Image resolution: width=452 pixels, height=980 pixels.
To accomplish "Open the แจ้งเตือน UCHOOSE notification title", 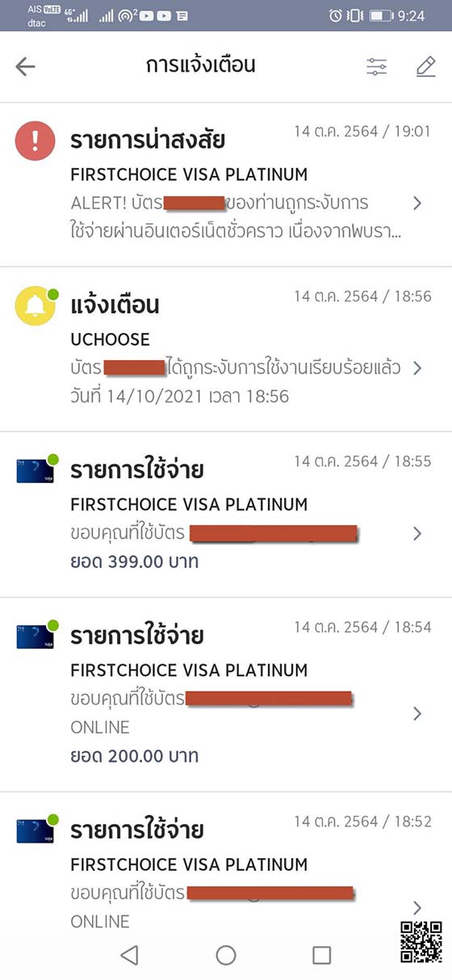I will [x=115, y=305].
